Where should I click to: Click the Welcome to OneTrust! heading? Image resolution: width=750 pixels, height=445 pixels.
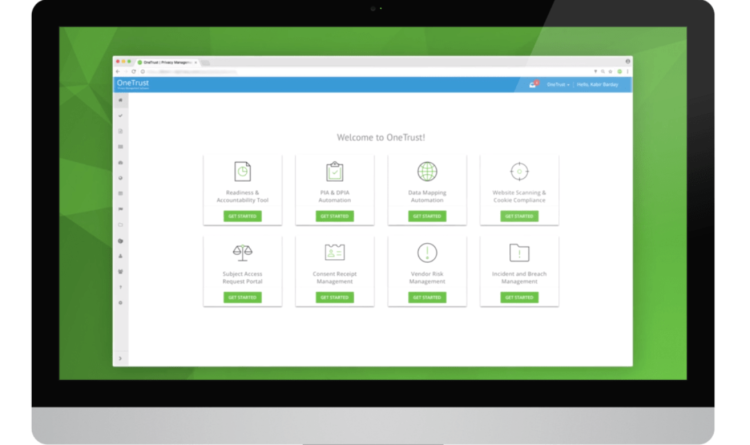click(x=381, y=137)
